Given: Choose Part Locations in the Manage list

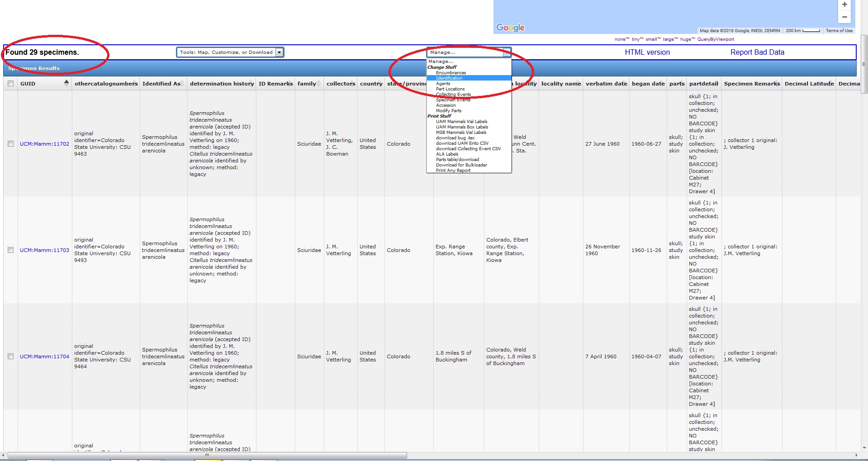Looking at the screenshot, I should tap(450, 89).
